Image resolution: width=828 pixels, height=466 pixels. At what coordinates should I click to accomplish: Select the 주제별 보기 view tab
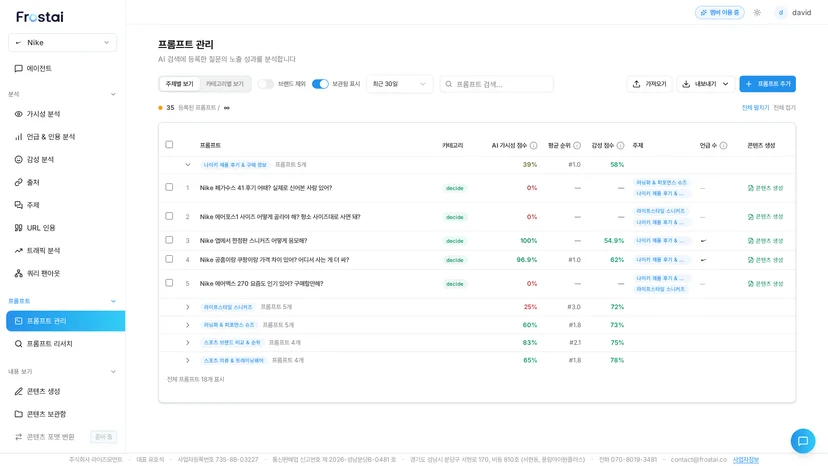point(180,84)
